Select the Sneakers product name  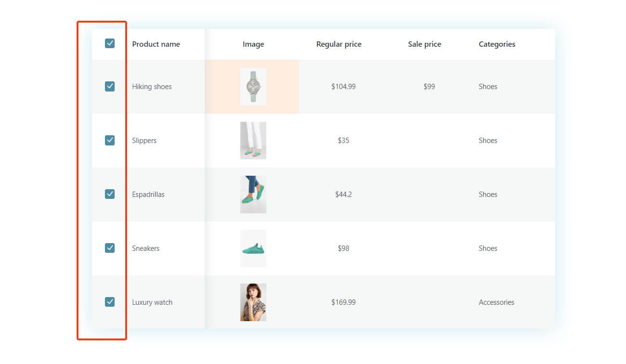point(145,248)
